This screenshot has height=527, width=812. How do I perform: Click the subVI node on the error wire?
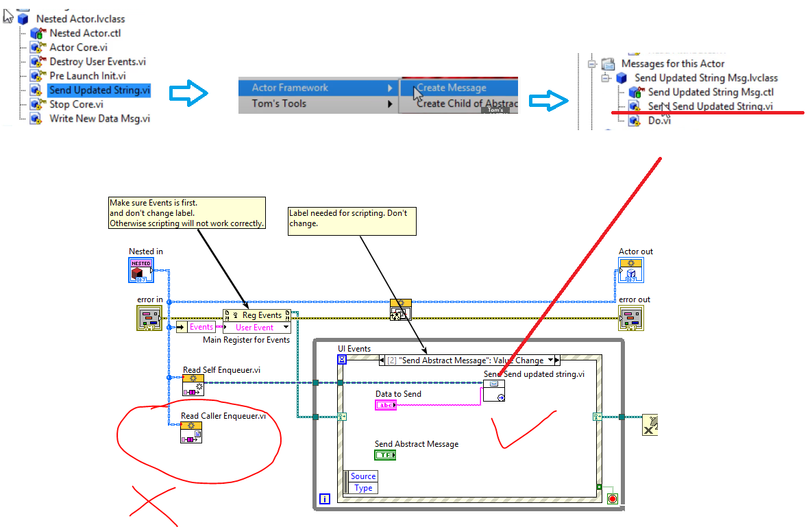tap(401, 310)
